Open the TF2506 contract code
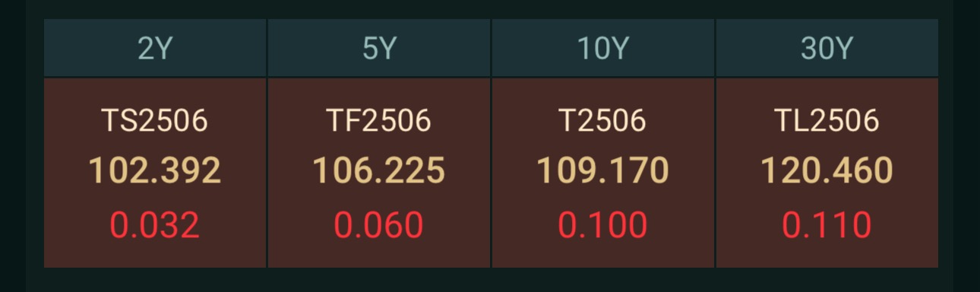Image resolution: width=980 pixels, height=292 pixels. coord(379,121)
